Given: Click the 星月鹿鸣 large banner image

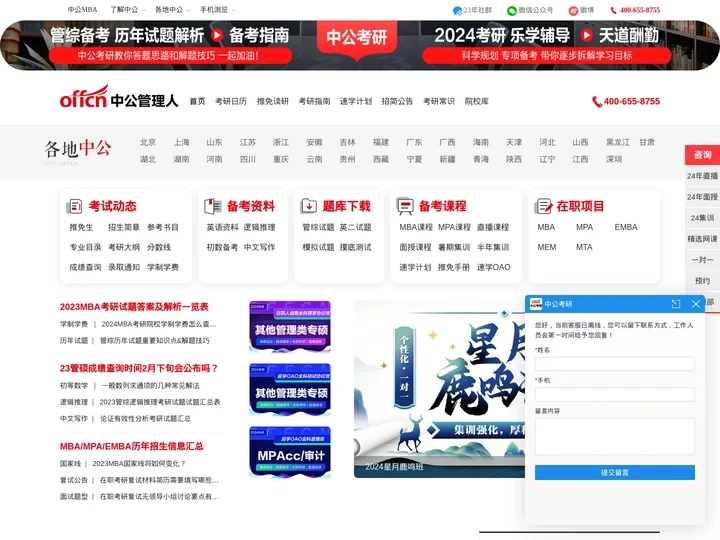Looking at the screenshot, I should coord(439,389).
